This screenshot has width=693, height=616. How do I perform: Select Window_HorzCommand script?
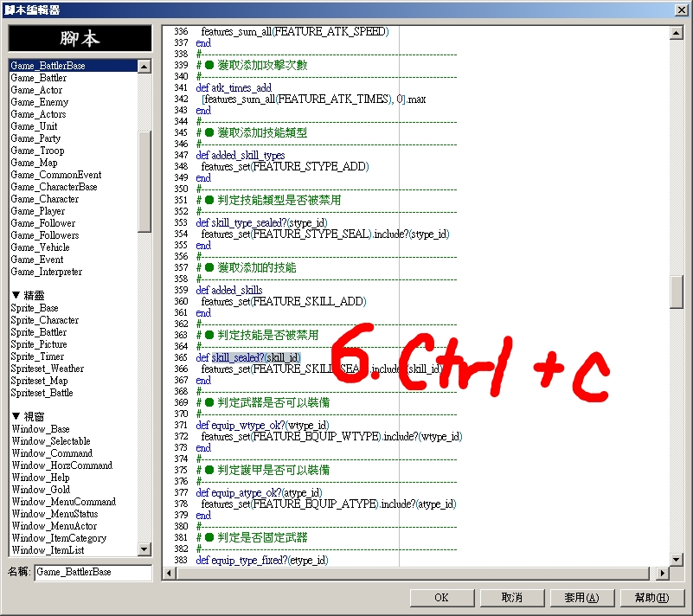pos(62,465)
